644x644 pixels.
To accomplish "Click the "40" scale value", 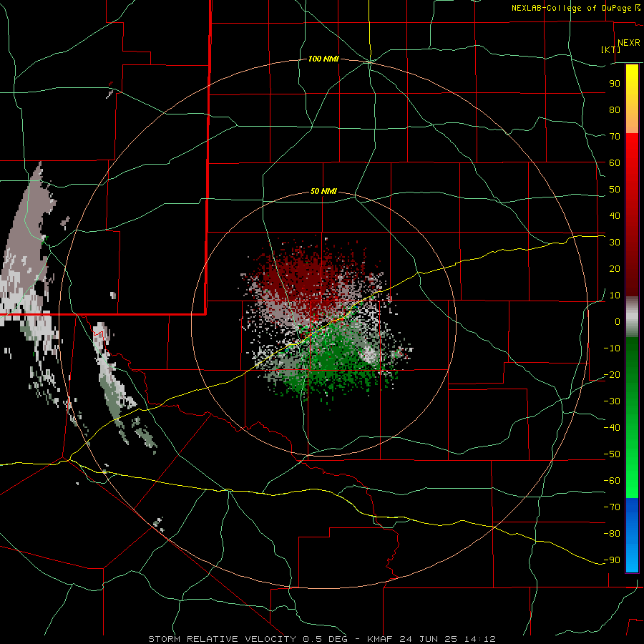I will 615,215.
